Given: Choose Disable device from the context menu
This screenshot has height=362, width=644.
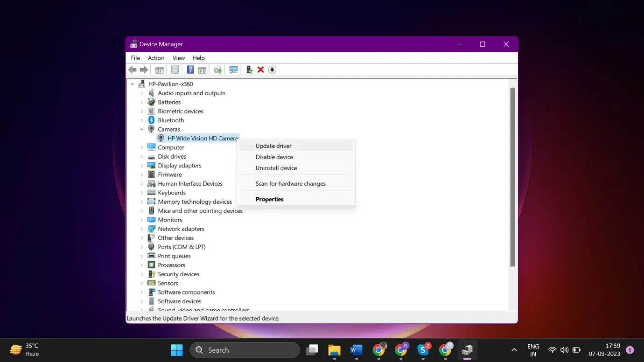Looking at the screenshot, I should [x=296, y=157].
